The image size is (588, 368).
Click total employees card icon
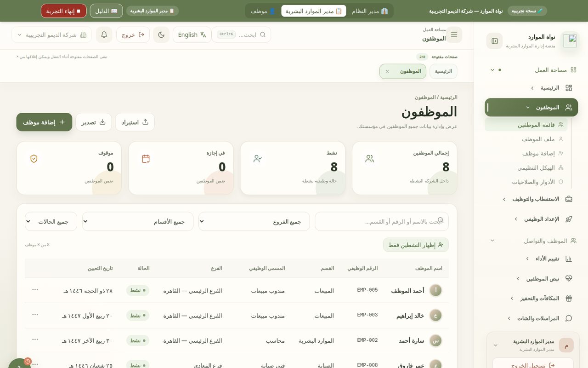369,159
